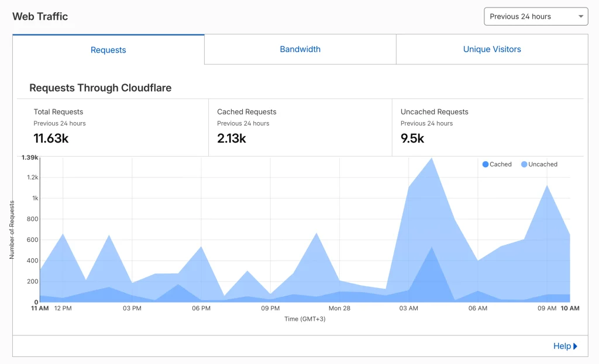The image size is (599, 364).
Task: Toggle the Uncached series legend dot
Action: tap(524, 164)
